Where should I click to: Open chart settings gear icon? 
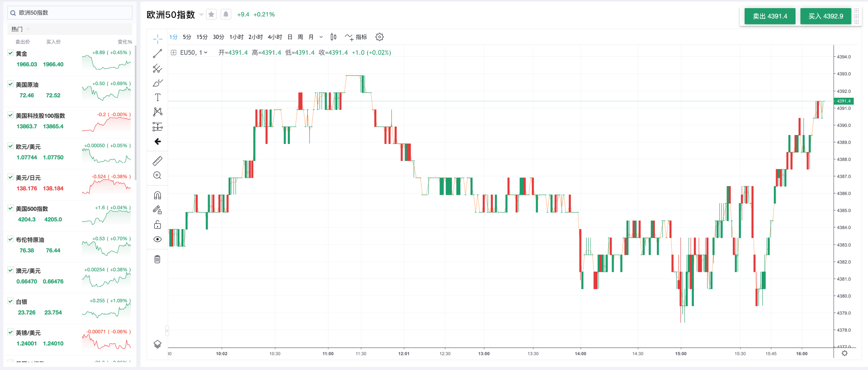379,37
